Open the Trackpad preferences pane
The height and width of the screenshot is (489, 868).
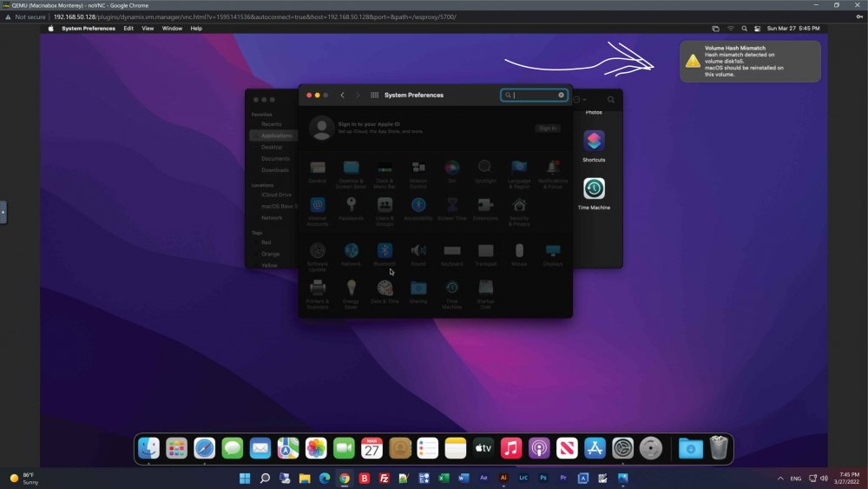click(485, 254)
